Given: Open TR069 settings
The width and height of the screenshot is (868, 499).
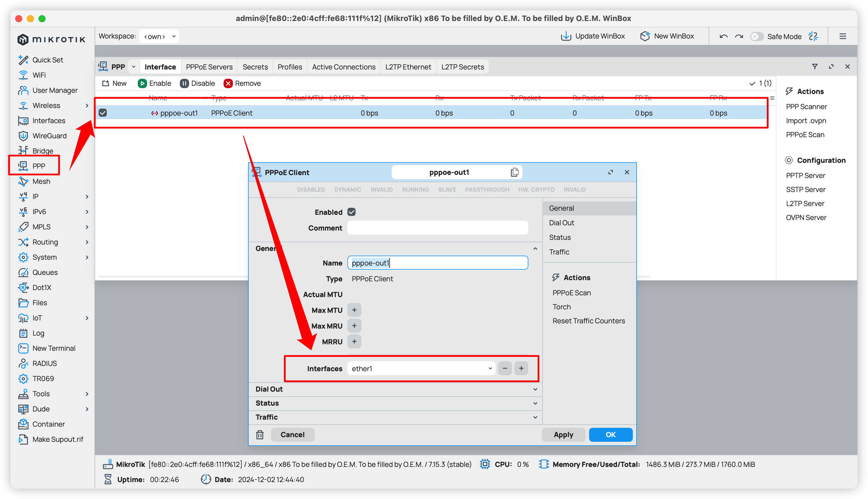Looking at the screenshot, I should click(43, 379).
